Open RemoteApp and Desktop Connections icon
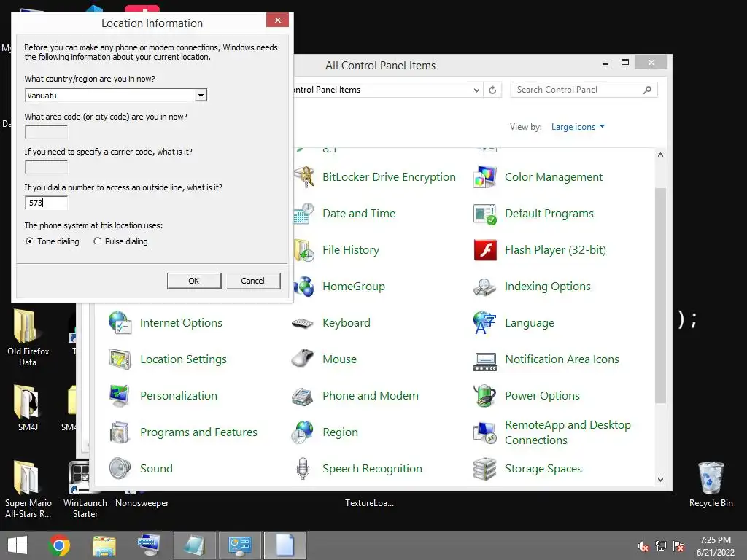Viewport: 747px width, 560px height. pos(485,432)
